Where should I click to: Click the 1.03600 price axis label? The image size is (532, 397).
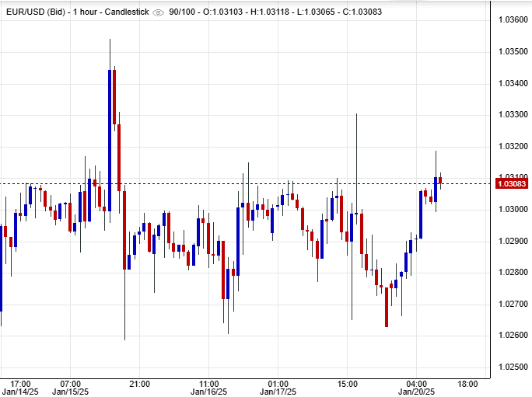click(x=513, y=20)
